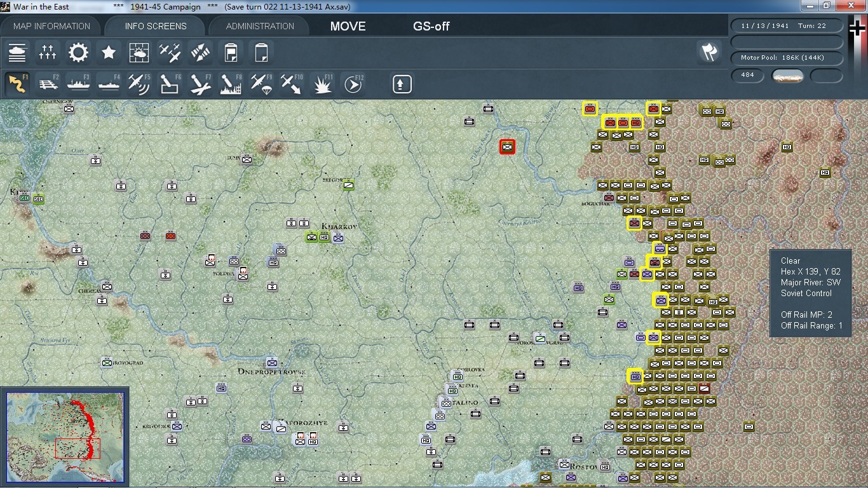Click the German cross side indicator

(x=857, y=28)
